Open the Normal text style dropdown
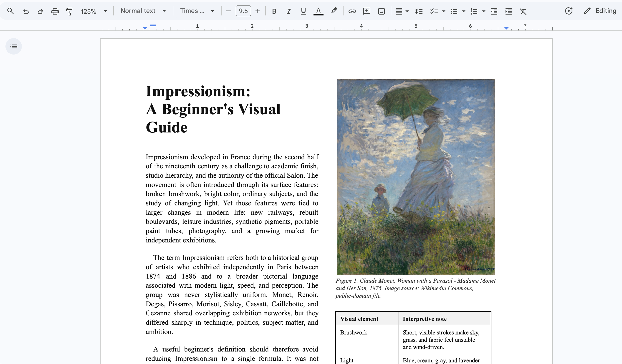 [143, 11]
